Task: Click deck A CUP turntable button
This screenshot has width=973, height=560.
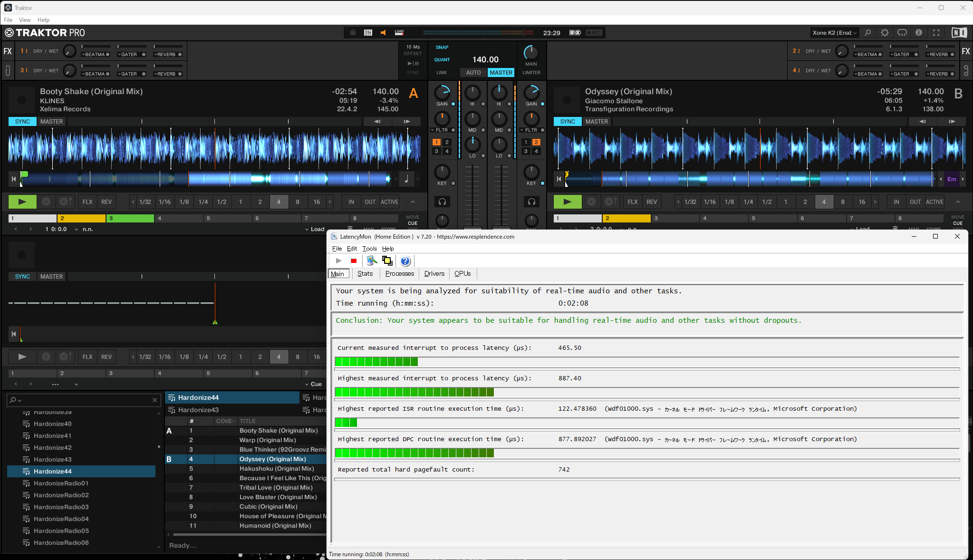Action: click(x=65, y=202)
